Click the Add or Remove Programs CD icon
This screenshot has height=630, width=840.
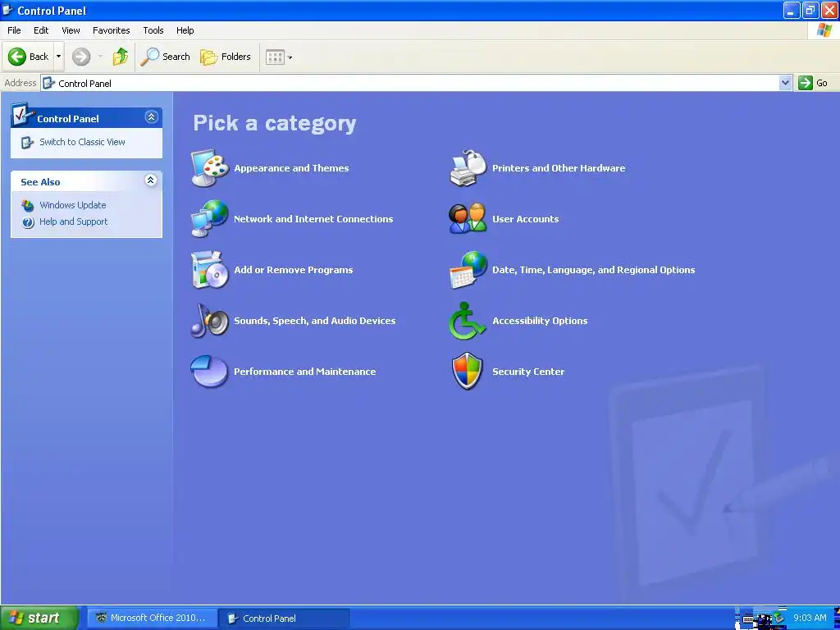(210, 269)
